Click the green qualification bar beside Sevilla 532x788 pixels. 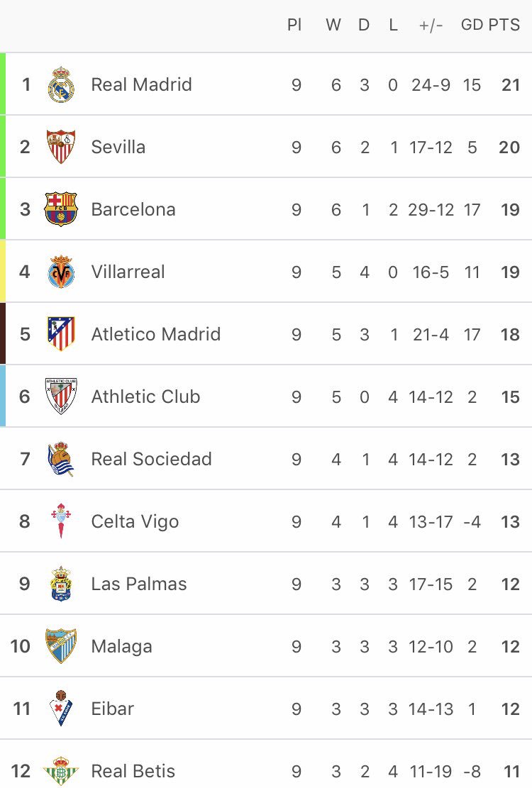3,147
